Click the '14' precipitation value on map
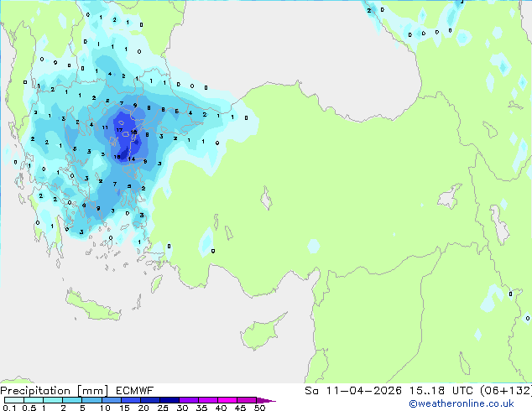 coord(132,159)
